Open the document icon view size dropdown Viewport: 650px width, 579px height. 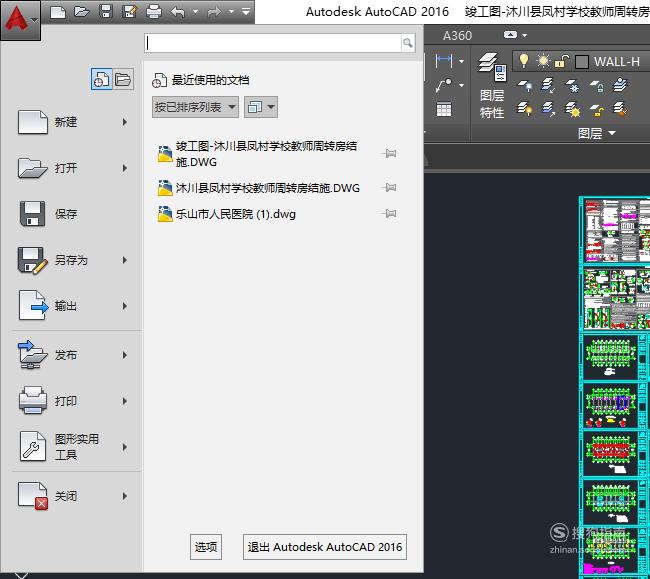261,107
